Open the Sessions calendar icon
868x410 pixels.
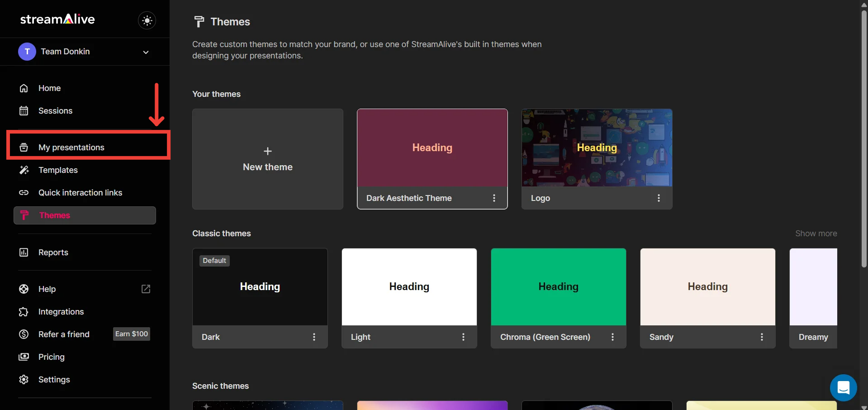(24, 111)
